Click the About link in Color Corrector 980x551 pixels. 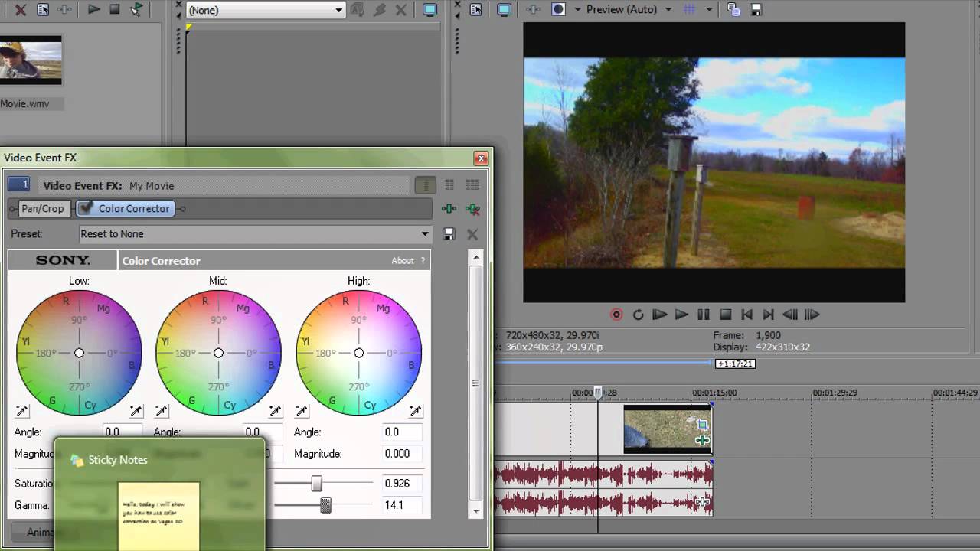click(x=403, y=261)
